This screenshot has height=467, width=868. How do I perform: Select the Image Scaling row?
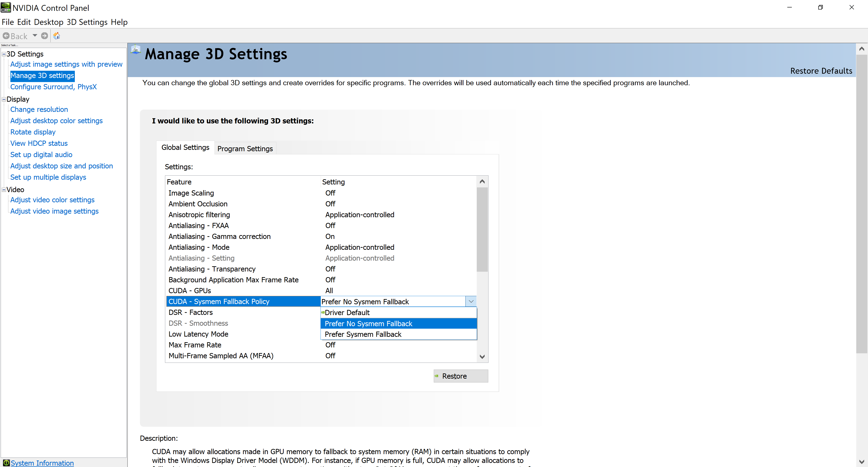pyautogui.click(x=321, y=193)
